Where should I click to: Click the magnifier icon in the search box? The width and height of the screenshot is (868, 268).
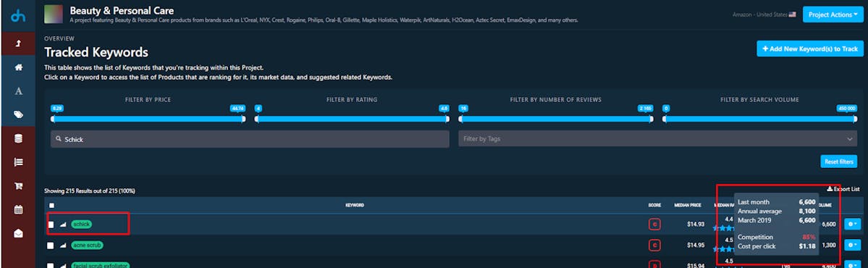tap(59, 140)
